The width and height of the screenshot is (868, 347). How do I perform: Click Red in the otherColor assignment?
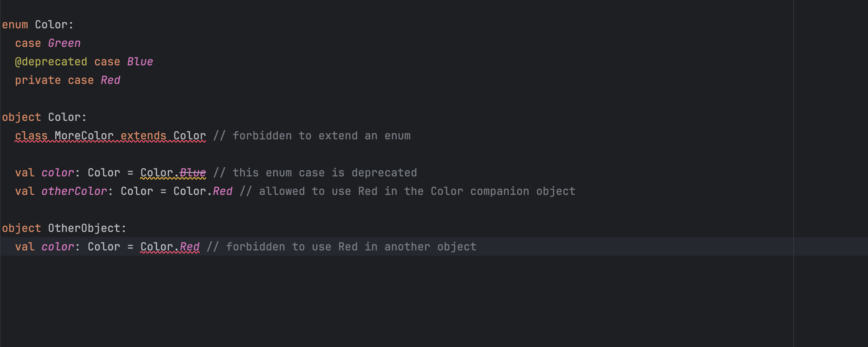222,191
